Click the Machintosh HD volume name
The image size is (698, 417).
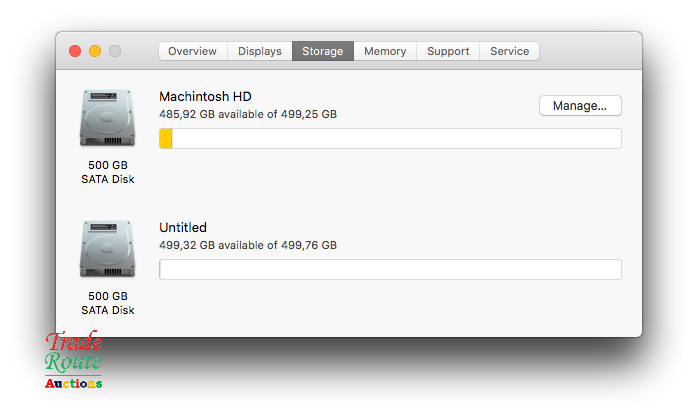coord(205,96)
